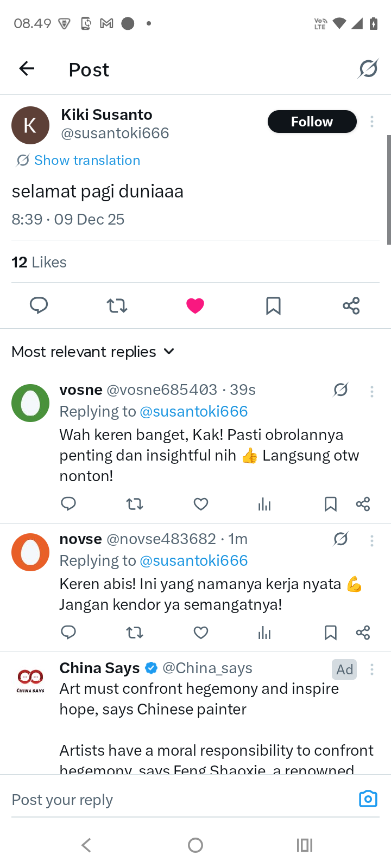This screenshot has width=391, height=868.
Task: Repost the 'selamat pagi duniaaa' post
Action: pyautogui.click(x=117, y=305)
